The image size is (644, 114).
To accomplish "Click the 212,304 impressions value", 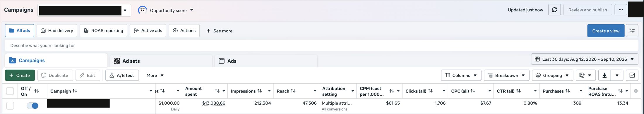I will click(x=263, y=103).
